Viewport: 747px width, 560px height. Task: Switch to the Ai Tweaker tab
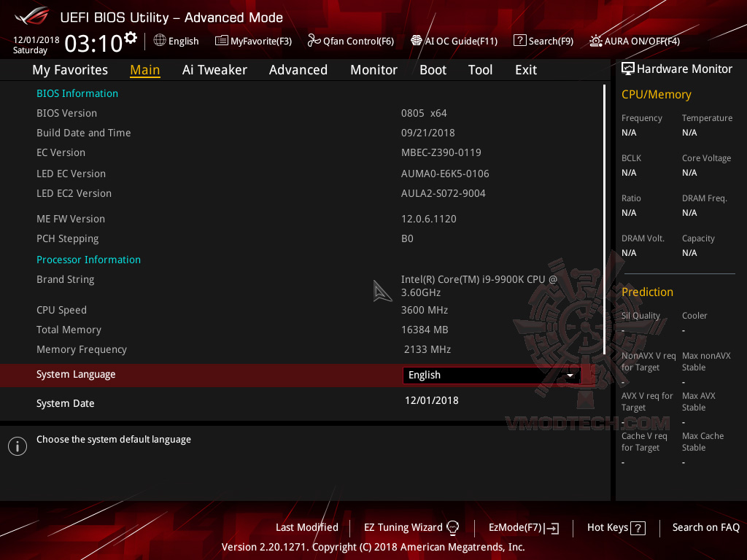(214, 69)
